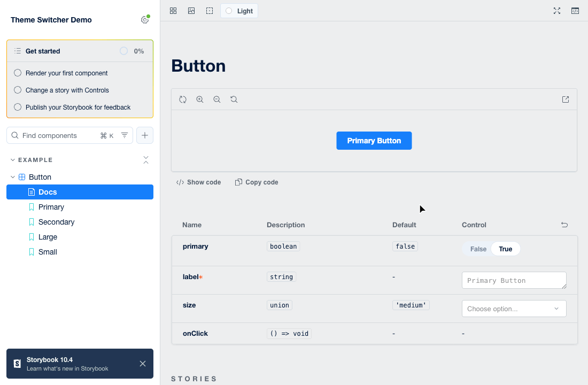588x385 pixels.
Task: Set primary control to False
Action: click(x=478, y=249)
